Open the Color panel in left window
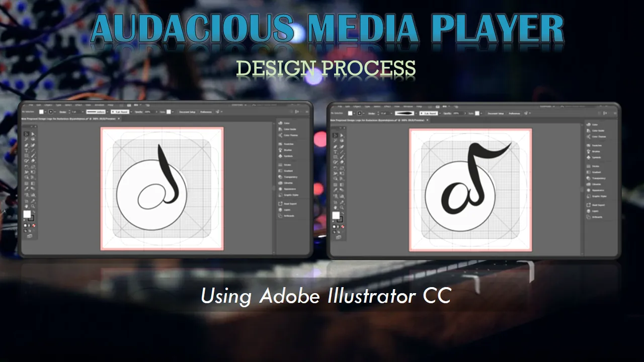This screenshot has height=362, width=644. pyautogui.click(x=284, y=123)
